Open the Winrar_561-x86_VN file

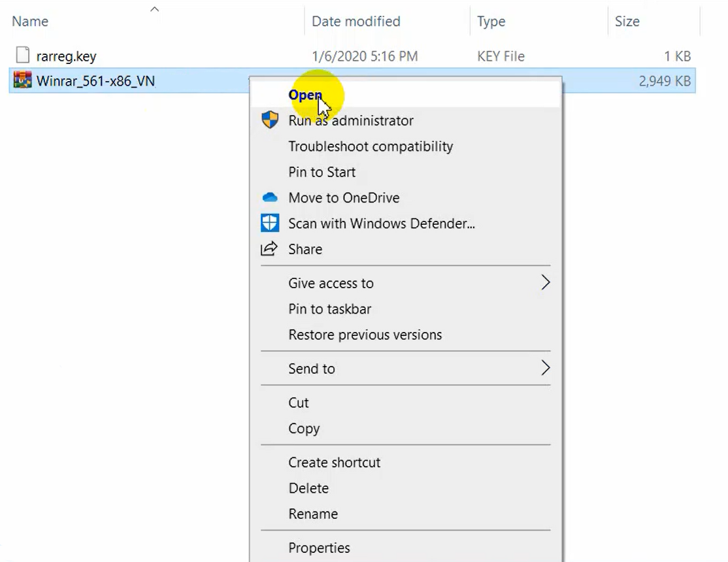tap(305, 95)
